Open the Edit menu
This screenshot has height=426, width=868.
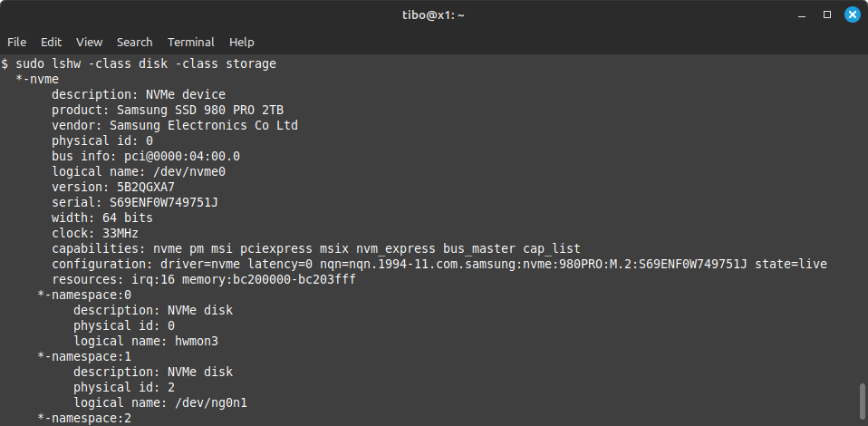(51, 42)
